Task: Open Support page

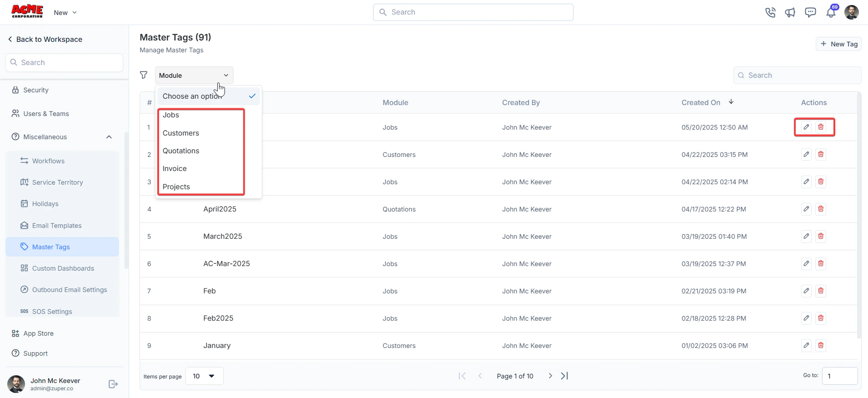Action: [x=30, y=353]
